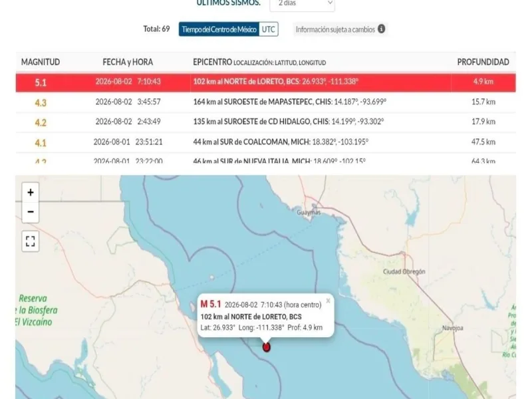Click the info icon beside Información sujeta a cambios
Screen dimensions: 532x399
click(x=381, y=29)
